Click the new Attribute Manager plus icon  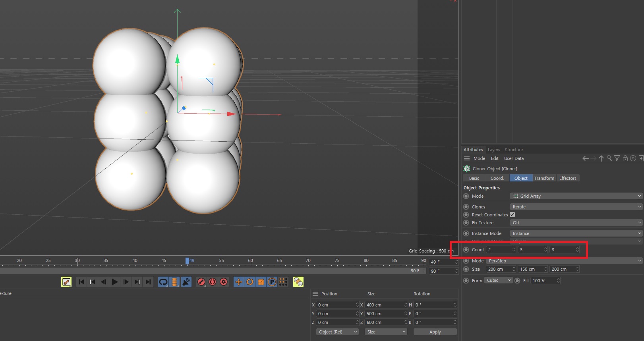coord(641,158)
